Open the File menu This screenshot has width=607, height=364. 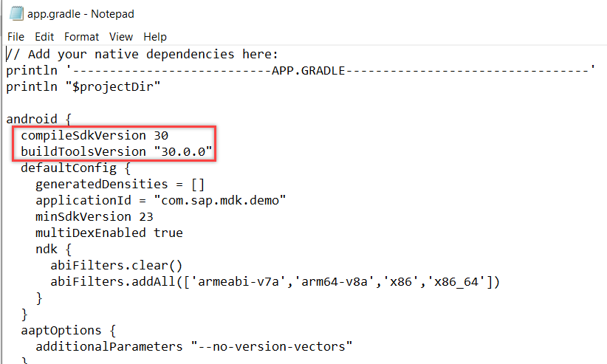(x=16, y=37)
